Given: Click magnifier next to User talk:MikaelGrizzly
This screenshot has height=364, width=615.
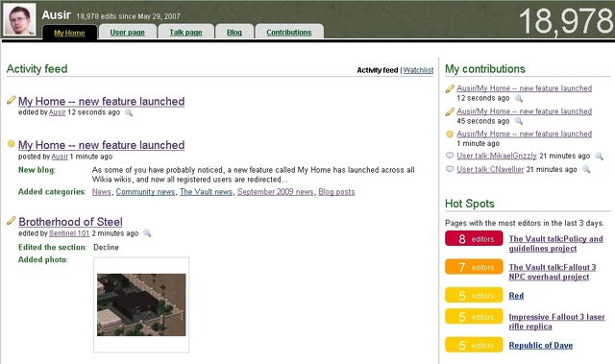Looking at the screenshot, I should (600, 157).
